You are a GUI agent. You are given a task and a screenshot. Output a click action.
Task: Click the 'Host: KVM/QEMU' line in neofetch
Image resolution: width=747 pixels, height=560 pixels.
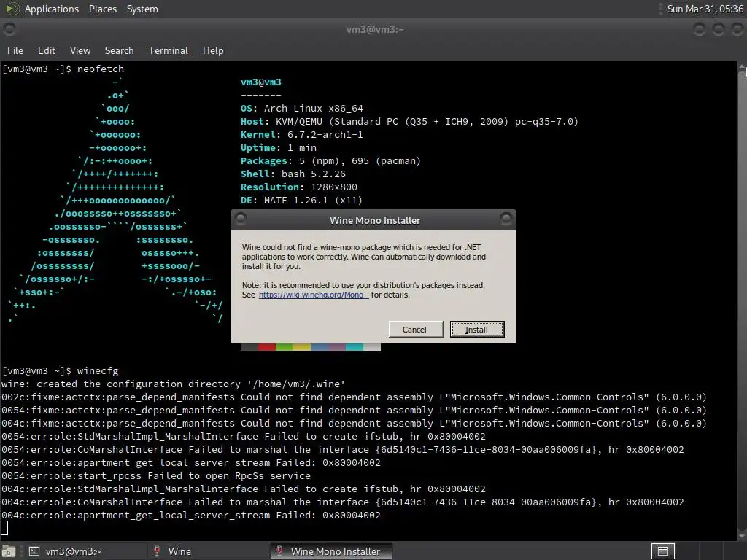click(x=409, y=122)
